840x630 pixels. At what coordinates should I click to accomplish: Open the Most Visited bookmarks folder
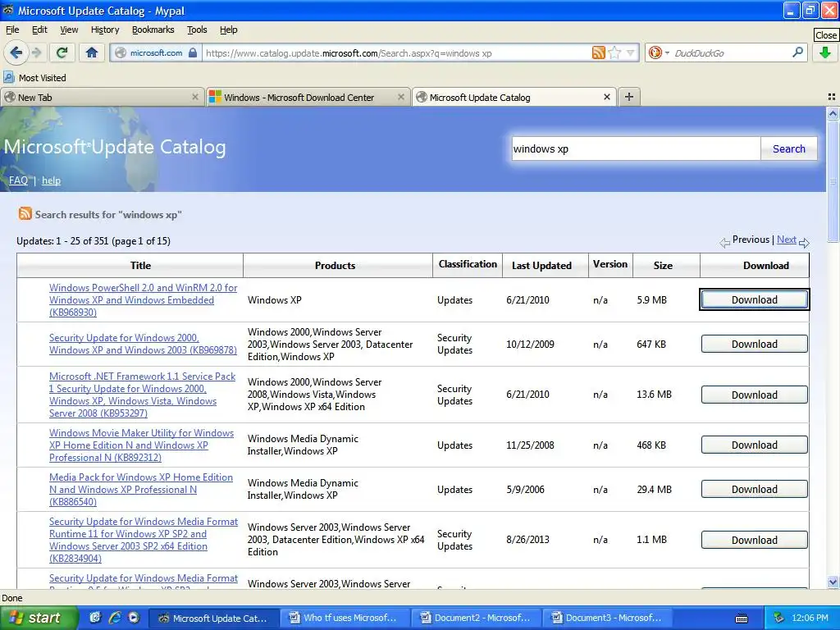tap(34, 78)
